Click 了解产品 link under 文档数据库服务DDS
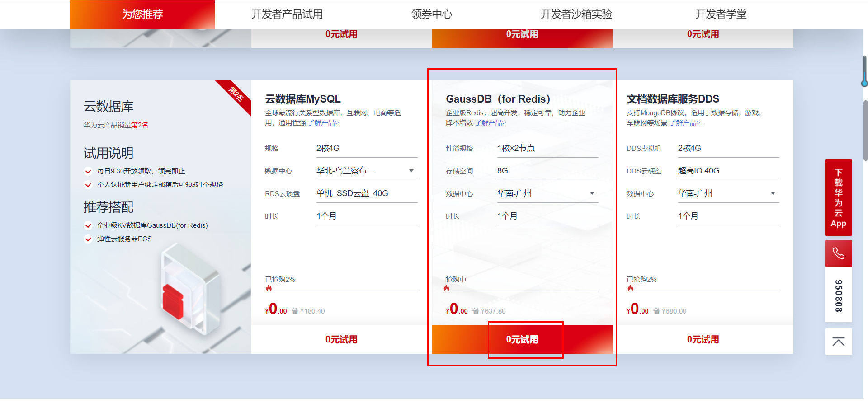868x403 pixels. coord(685,123)
